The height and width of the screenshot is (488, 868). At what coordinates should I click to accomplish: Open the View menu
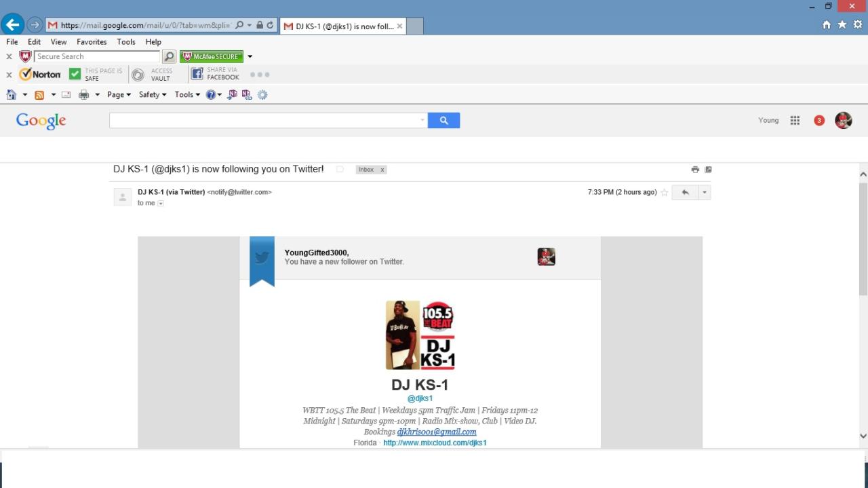(59, 42)
